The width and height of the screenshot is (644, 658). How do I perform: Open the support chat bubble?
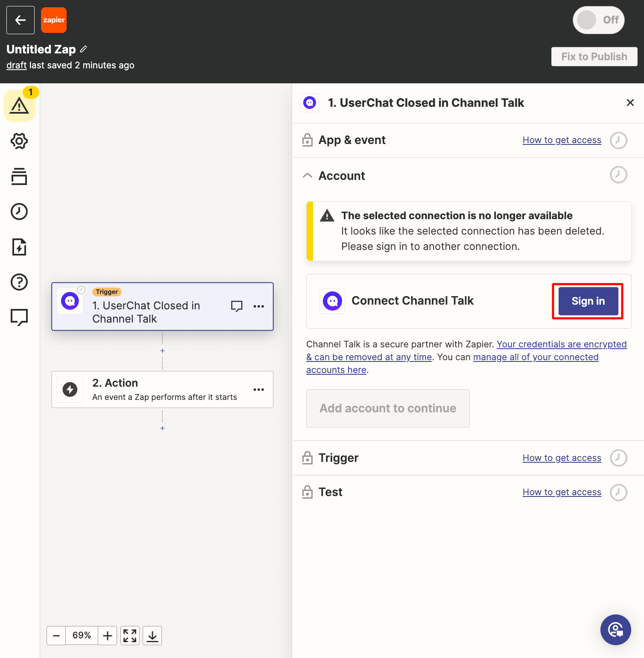point(616,630)
